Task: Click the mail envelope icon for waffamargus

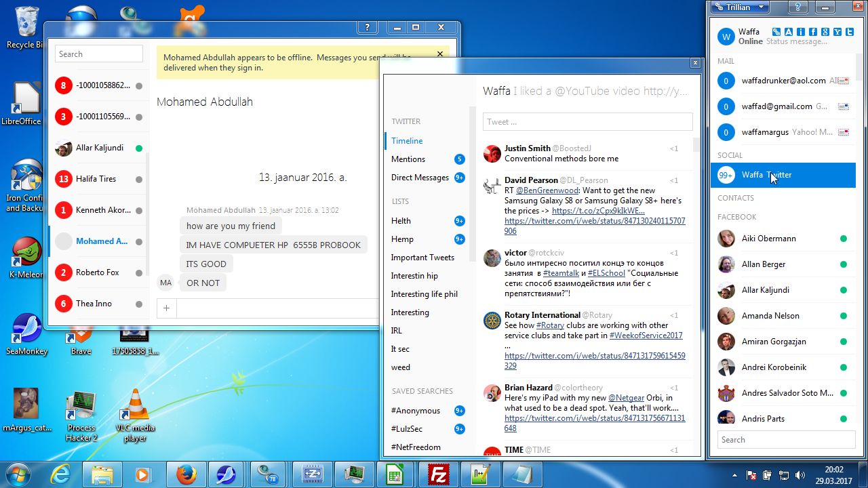Action: click(x=844, y=132)
